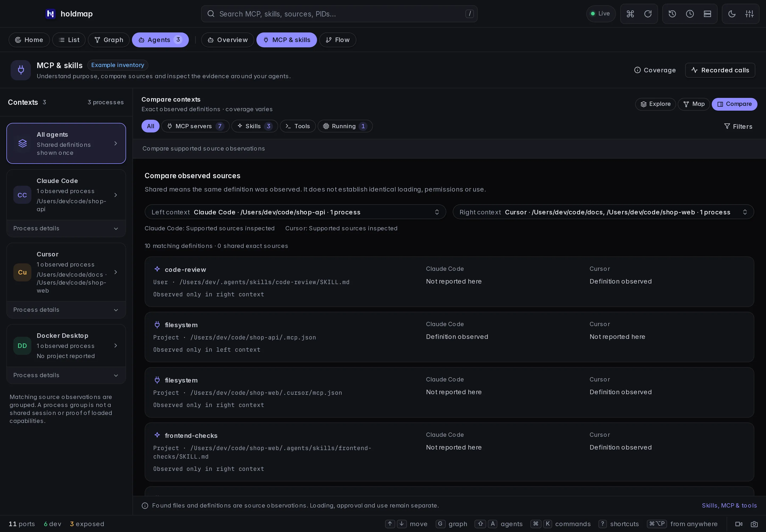The image size is (766, 532).
Task: Open the Overview sub-tab
Action: [x=227, y=40]
